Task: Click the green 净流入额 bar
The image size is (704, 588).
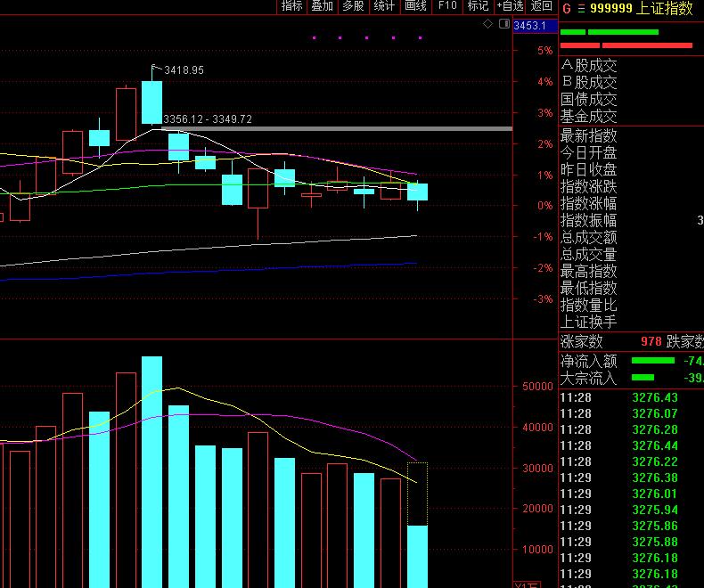Action: [652, 361]
